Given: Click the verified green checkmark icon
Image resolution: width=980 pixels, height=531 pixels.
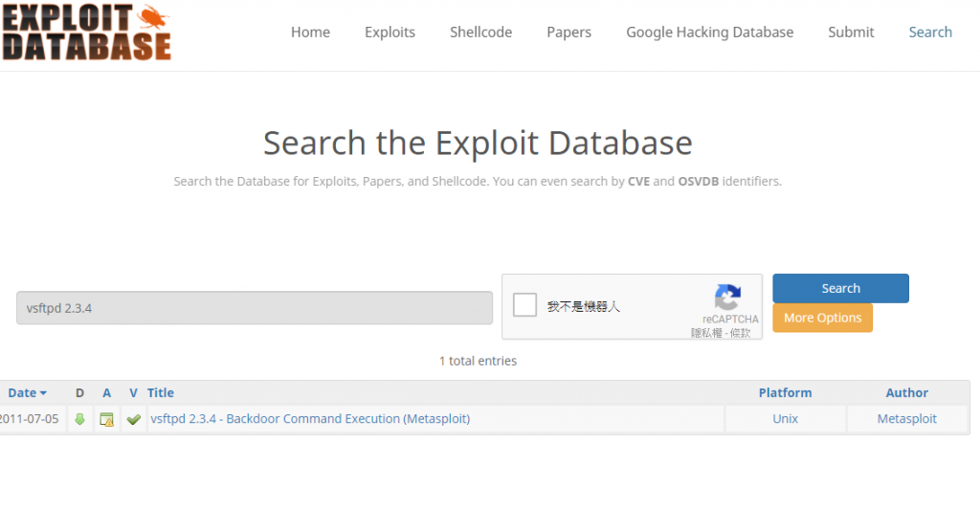Looking at the screenshot, I should pyautogui.click(x=133, y=419).
